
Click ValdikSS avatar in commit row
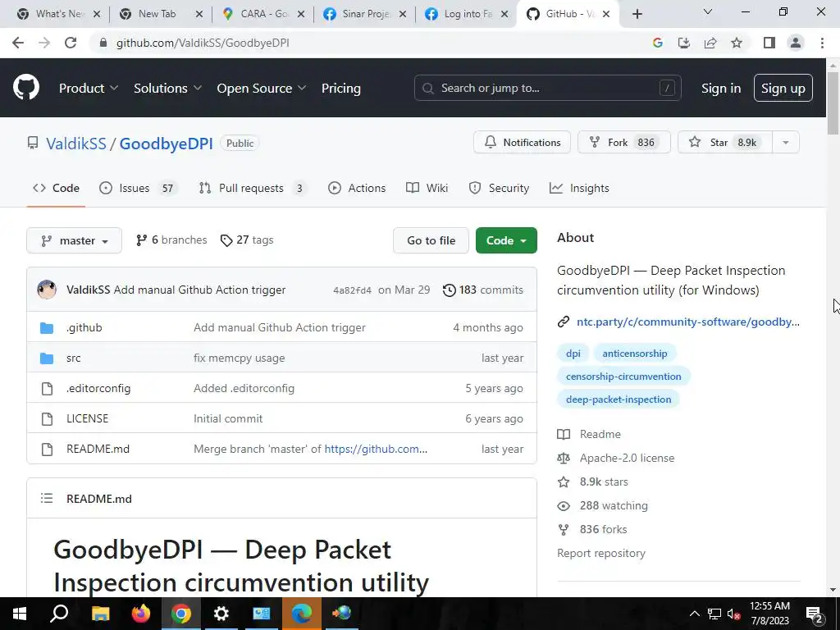pyautogui.click(x=47, y=290)
